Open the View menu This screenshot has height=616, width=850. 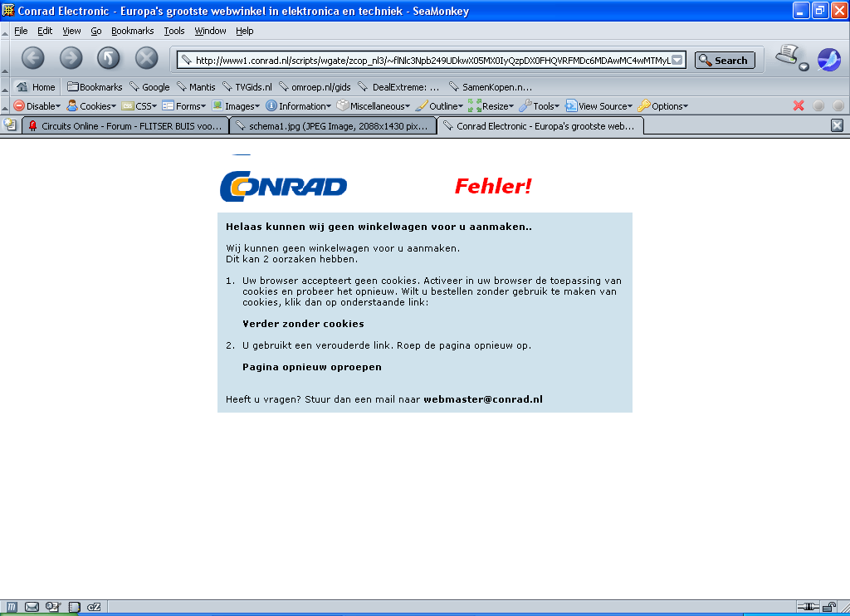[x=71, y=31]
